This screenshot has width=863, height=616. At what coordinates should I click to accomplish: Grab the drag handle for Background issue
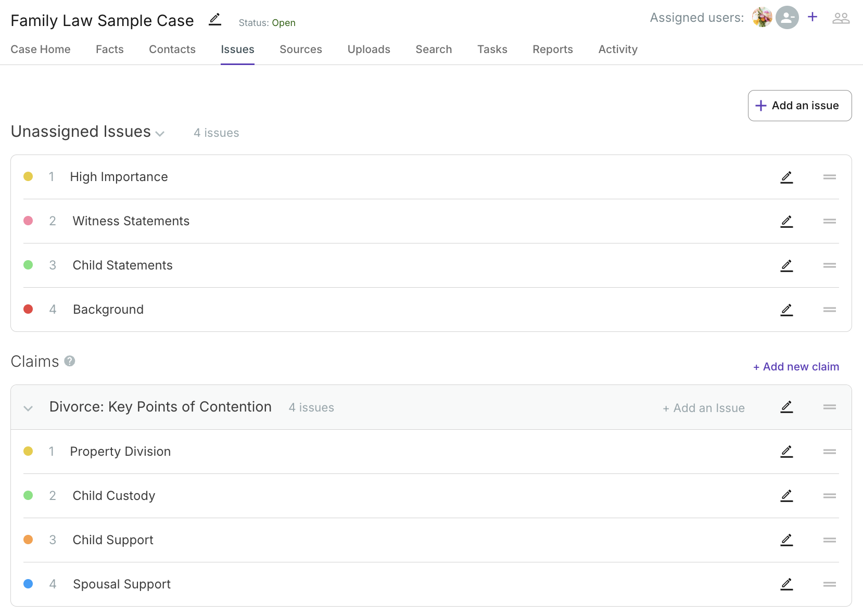tap(830, 310)
